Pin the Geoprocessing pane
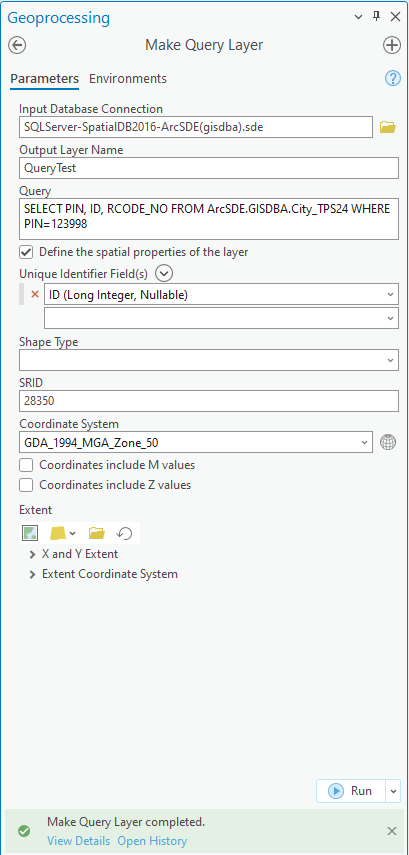This screenshot has width=409, height=855. [x=376, y=17]
